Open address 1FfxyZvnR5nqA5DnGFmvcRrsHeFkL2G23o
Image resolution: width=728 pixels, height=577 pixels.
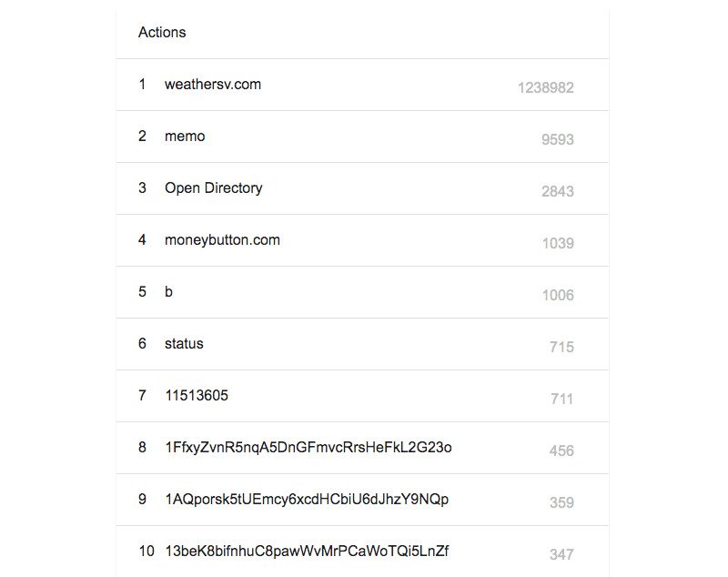coord(308,448)
